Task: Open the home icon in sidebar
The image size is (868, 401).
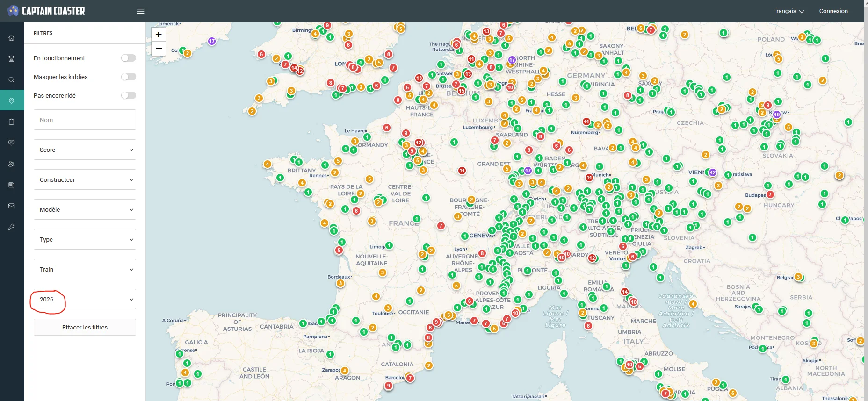Action: (x=12, y=38)
